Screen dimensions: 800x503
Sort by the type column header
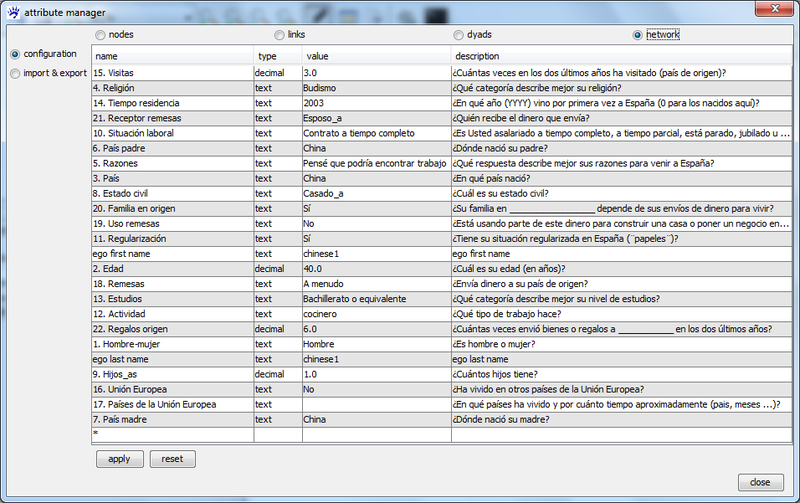278,56
